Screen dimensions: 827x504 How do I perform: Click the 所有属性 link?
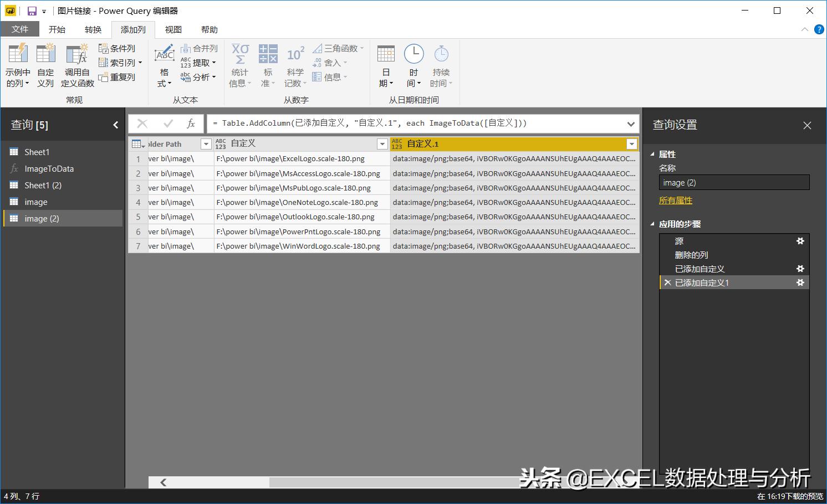[x=675, y=200]
